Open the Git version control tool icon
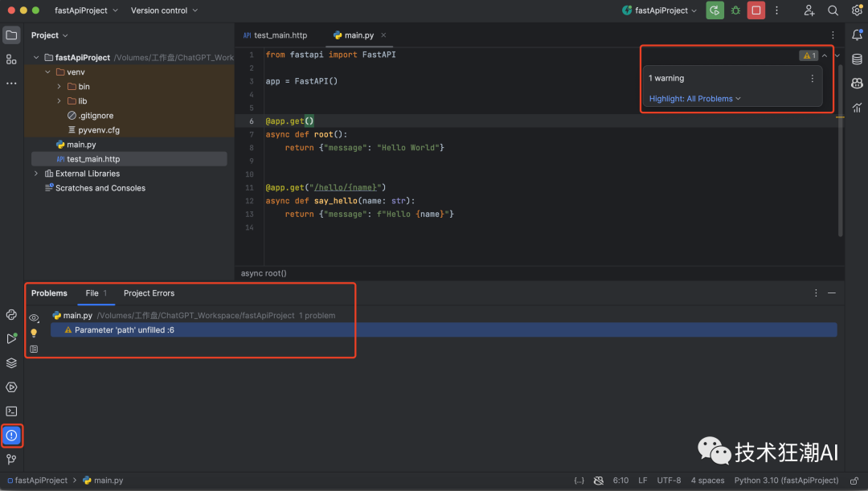This screenshot has height=491, width=868. [x=11, y=460]
